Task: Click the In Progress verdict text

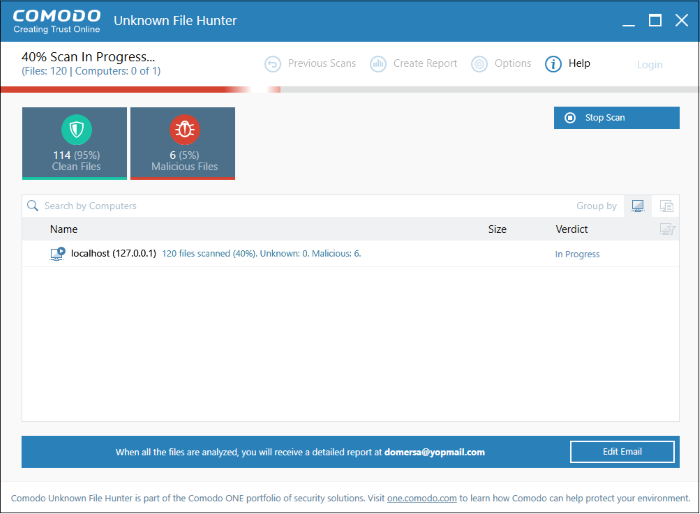Action: (577, 254)
